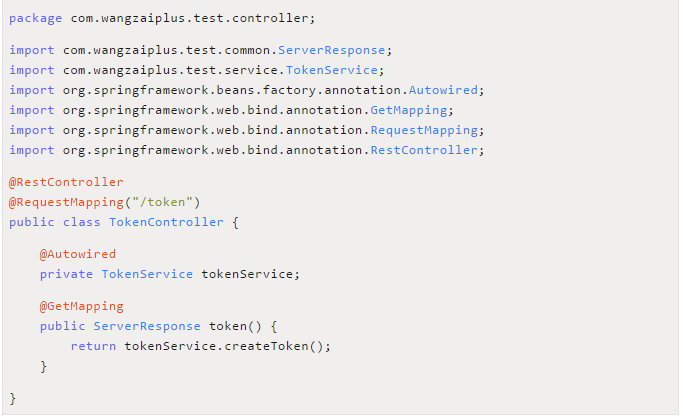Click RequestMapping in the import line
Image resolution: width=683 pixels, height=416 pixels.
pos(427,130)
